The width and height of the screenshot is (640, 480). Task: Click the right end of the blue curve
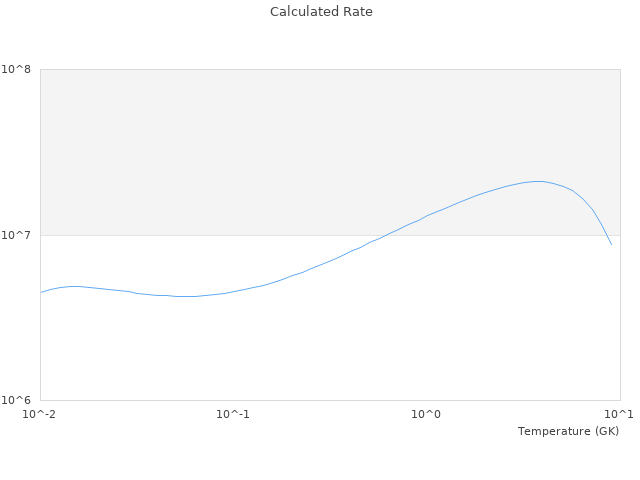(611, 244)
